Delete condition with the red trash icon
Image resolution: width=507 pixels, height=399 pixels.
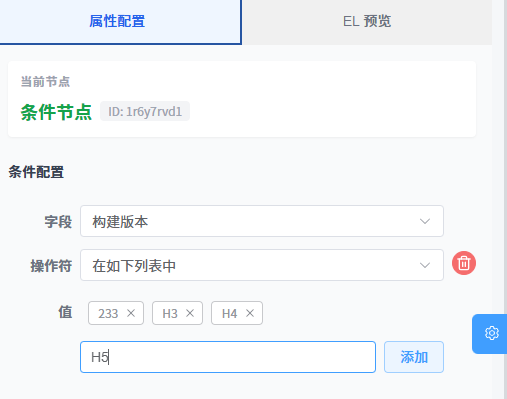(464, 263)
